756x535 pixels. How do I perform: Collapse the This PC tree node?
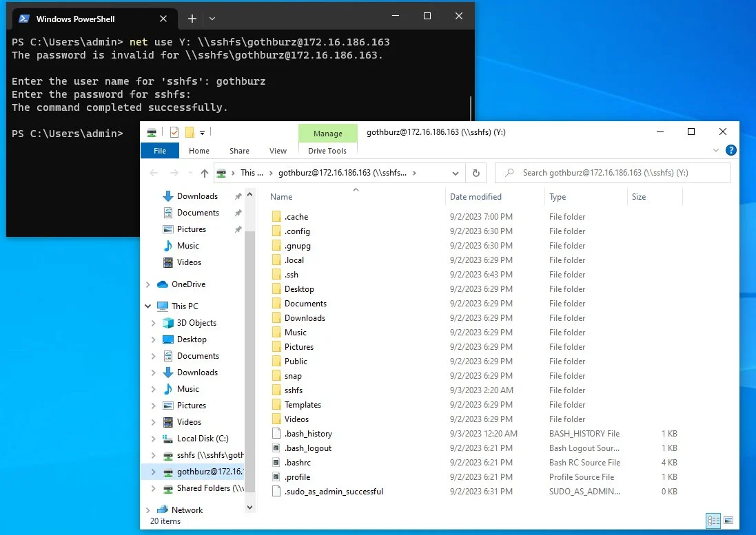coord(147,306)
